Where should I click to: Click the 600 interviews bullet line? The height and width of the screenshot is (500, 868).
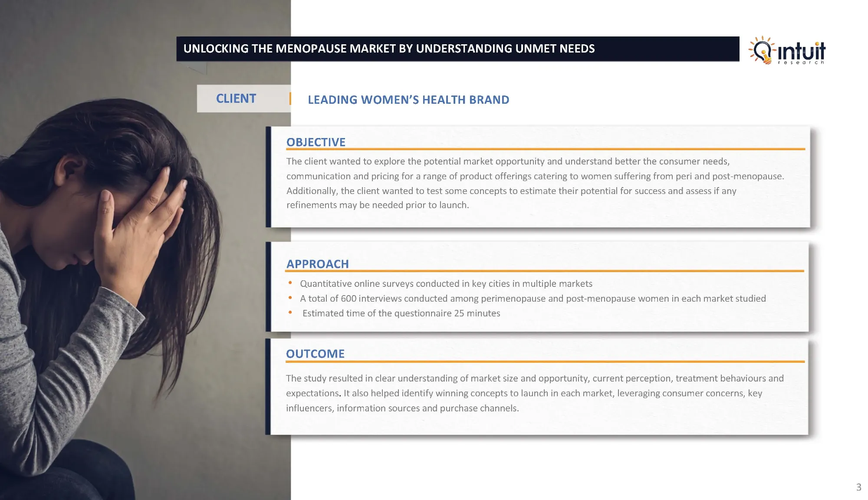(533, 299)
